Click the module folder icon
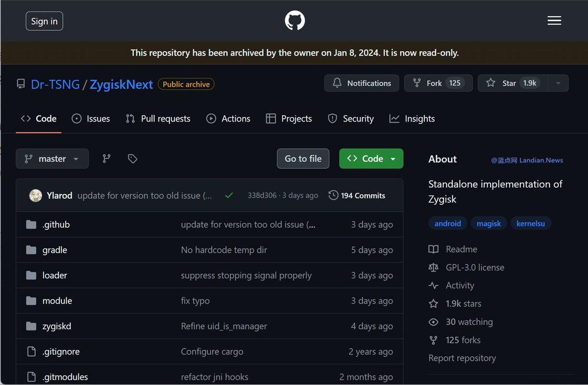Viewport: 588px width, 385px height. pyautogui.click(x=31, y=301)
